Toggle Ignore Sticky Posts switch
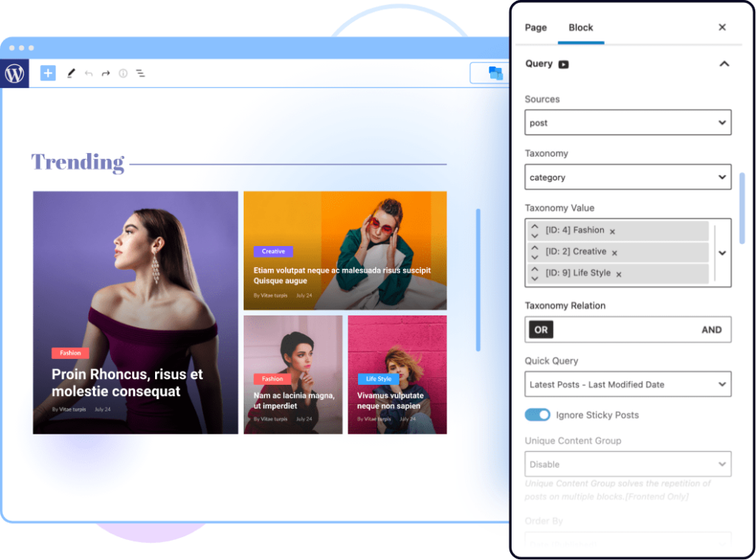Screen dimensions: 756x560 [x=537, y=414]
